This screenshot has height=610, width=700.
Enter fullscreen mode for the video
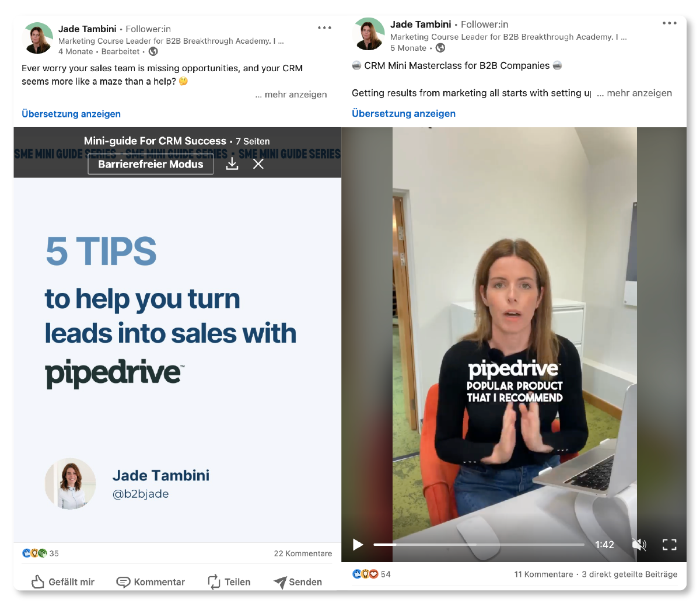point(669,545)
